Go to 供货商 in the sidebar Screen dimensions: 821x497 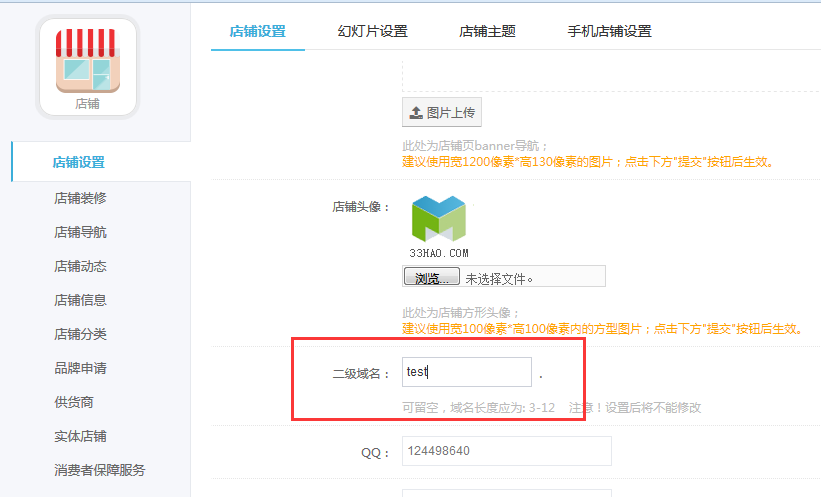point(74,402)
